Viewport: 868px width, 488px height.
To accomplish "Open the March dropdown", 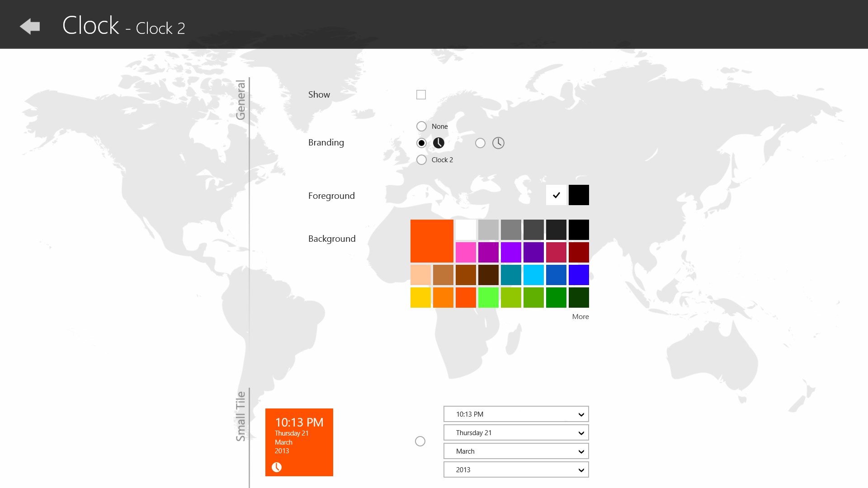I will coord(516,451).
